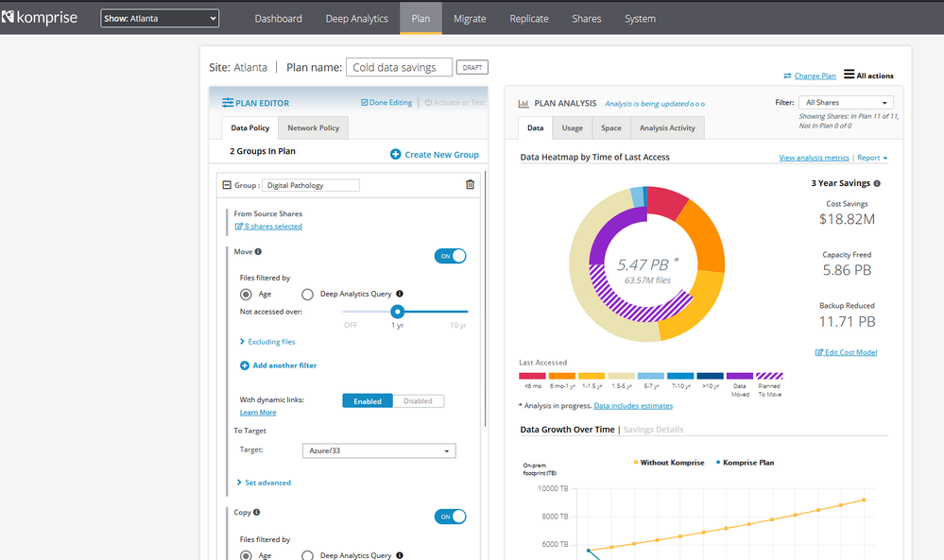Click the Plan menu tab
Image resolution: width=944 pixels, height=560 pixels.
[421, 18]
